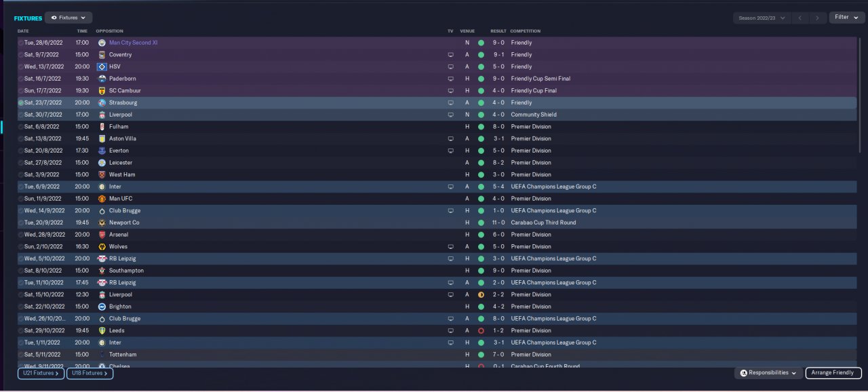Click the amber draw indicator for Liverpool
Image resolution: width=868 pixels, height=392 pixels.
click(481, 295)
